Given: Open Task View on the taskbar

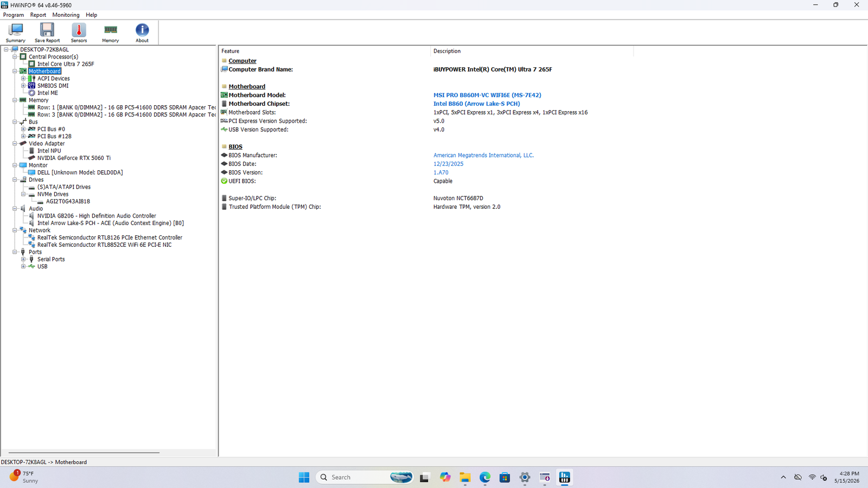Looking at the screenshot, I should click(425, 477).
